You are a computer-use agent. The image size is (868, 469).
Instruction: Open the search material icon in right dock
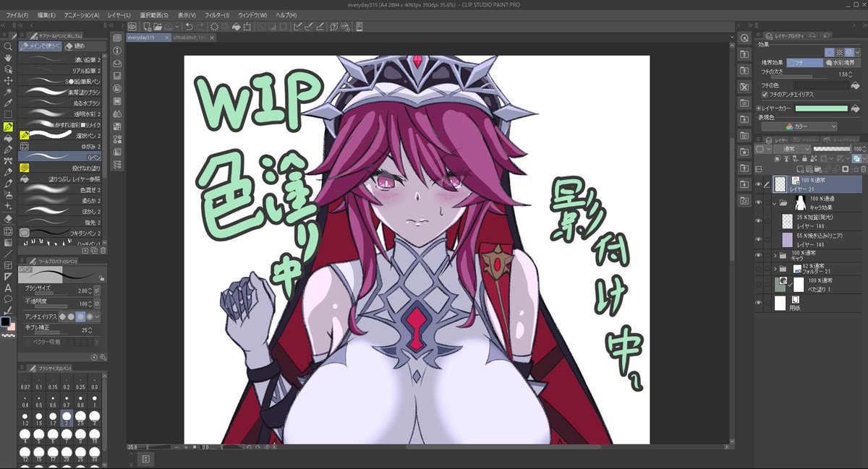[744, 38]
